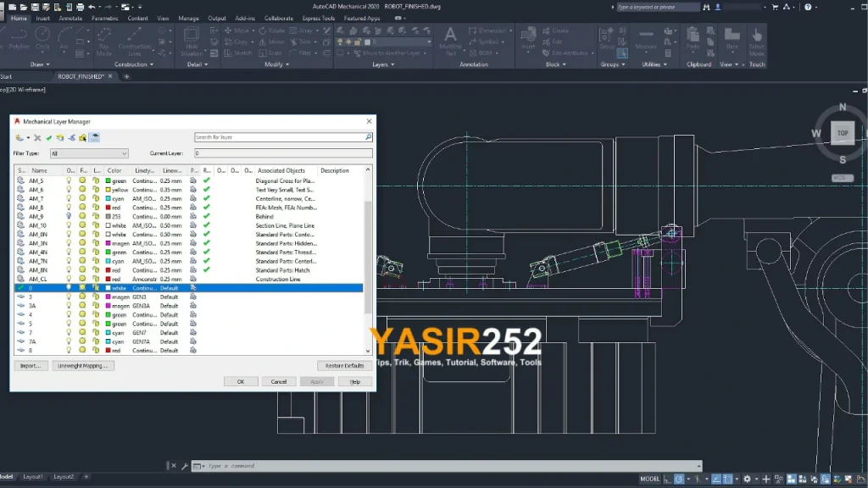Click the Plot printer icon in quick access toolbar
This screenshot has width=868, height=488.
pos(81,7)
